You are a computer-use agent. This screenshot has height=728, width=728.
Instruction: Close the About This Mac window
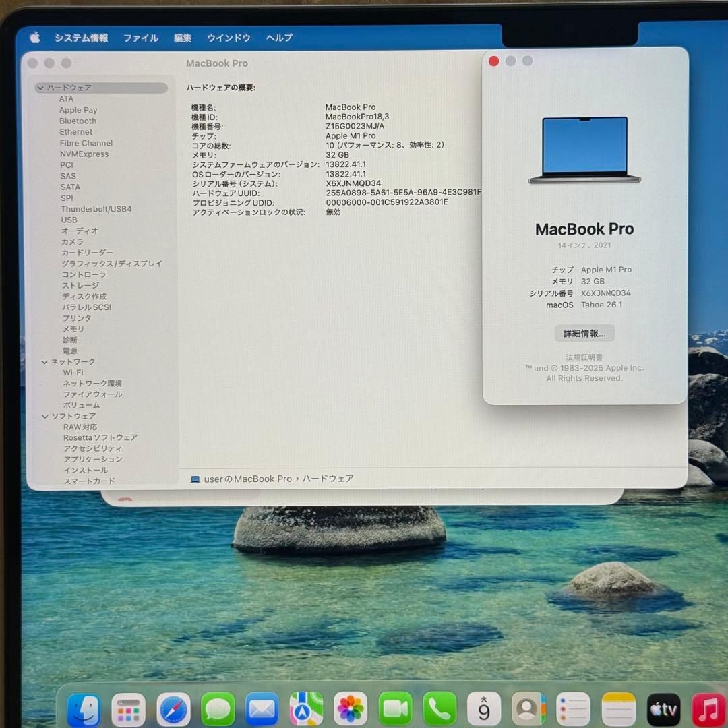(x=493, y=61)
